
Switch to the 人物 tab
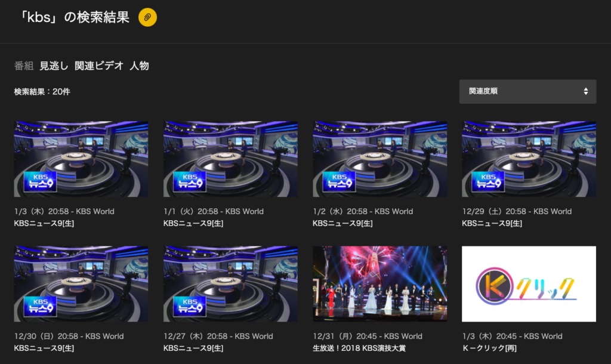coord(139,66)
